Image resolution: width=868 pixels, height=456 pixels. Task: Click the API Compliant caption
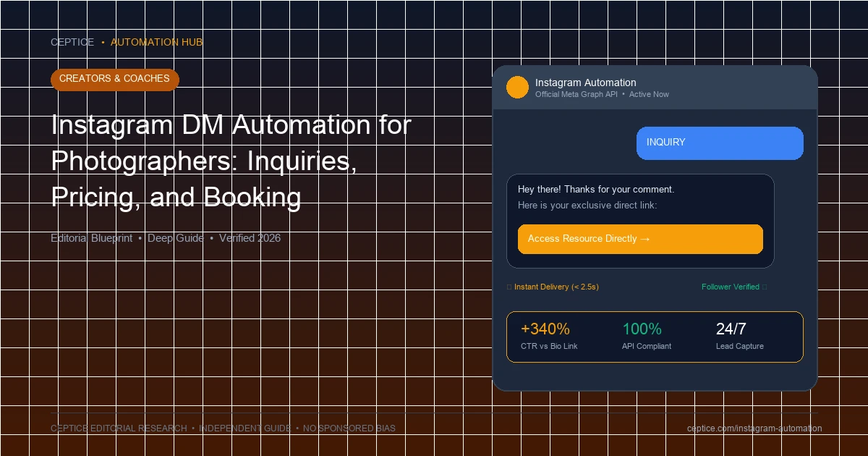pyautogui.click(x=647, y=347)
